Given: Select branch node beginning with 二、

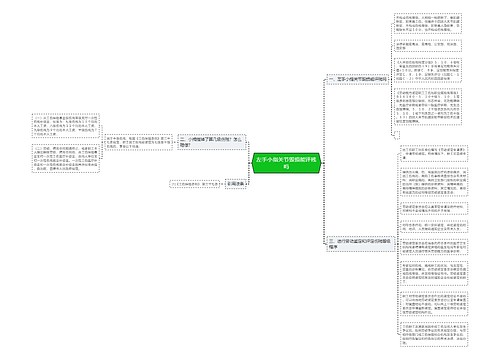Looking at the screenshot, I should (x=212, y=142).
